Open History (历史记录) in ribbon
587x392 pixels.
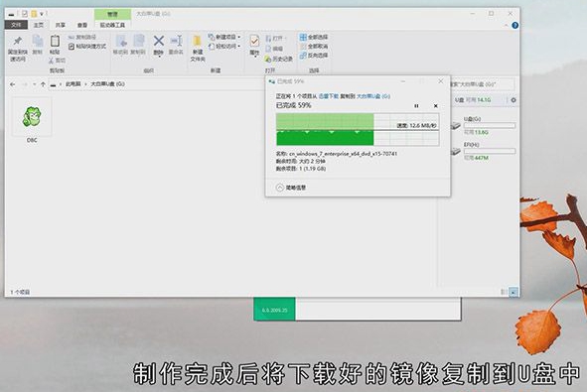click(278, 59)
